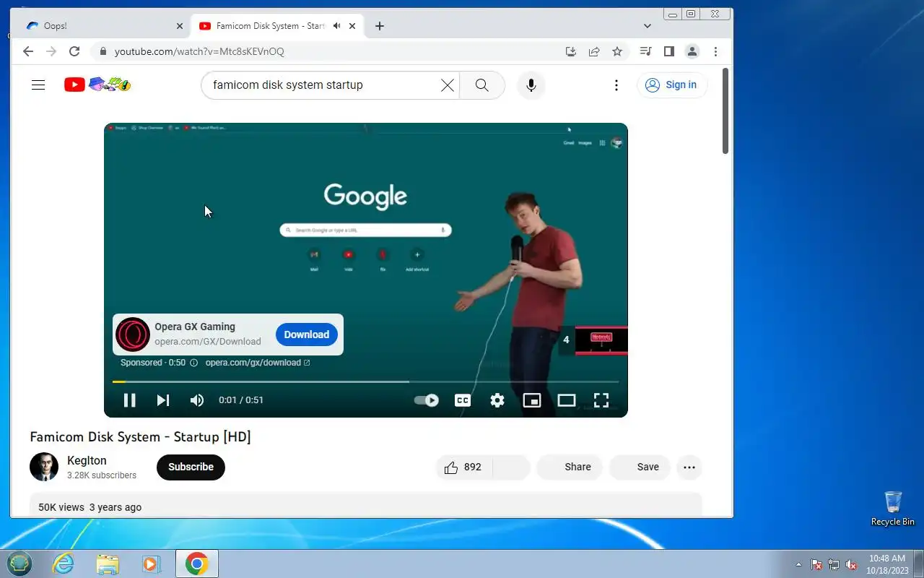This screenshot has width=924, height=578.
Task: Open Windows Media Player from taskbar
Action: click(152, 564)
